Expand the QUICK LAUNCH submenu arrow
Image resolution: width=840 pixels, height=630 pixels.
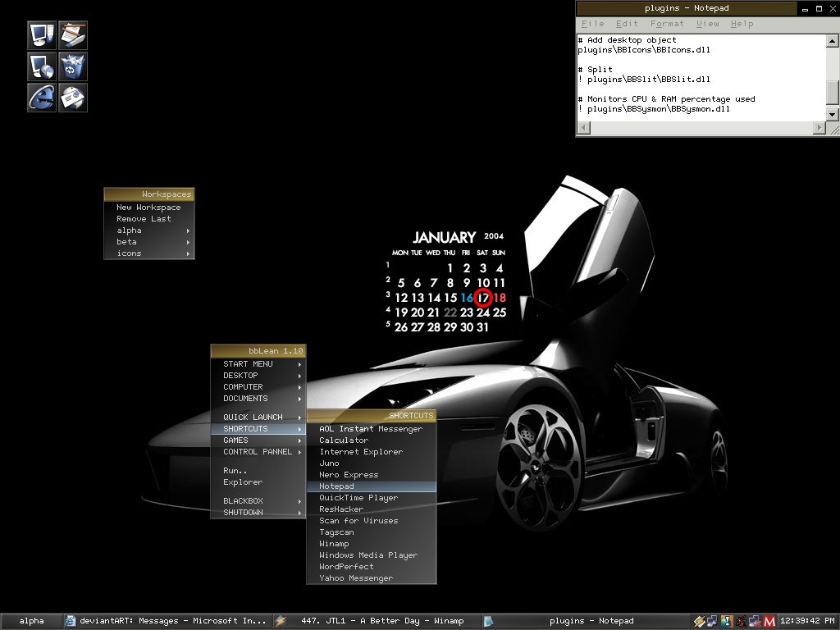[300, 418]
